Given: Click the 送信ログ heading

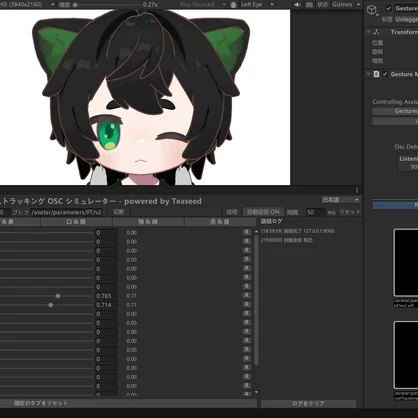Looking at the screenshot, I should coord(271,221).
